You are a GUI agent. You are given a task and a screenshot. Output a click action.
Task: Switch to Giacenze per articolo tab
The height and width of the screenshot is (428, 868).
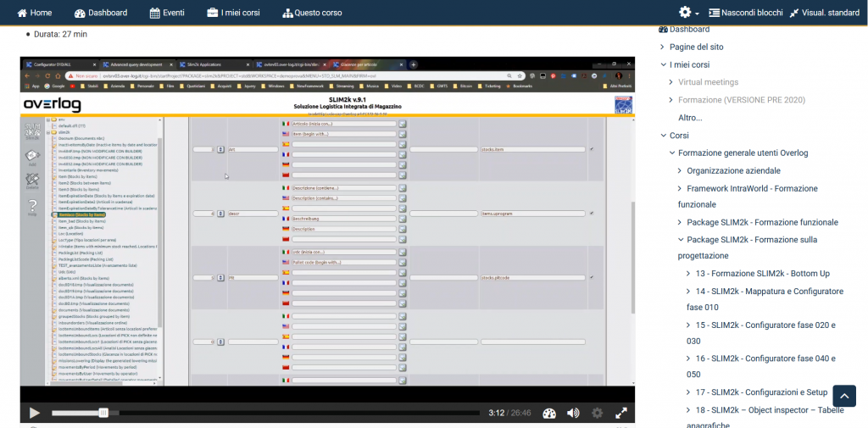click(x=367, y=64)
